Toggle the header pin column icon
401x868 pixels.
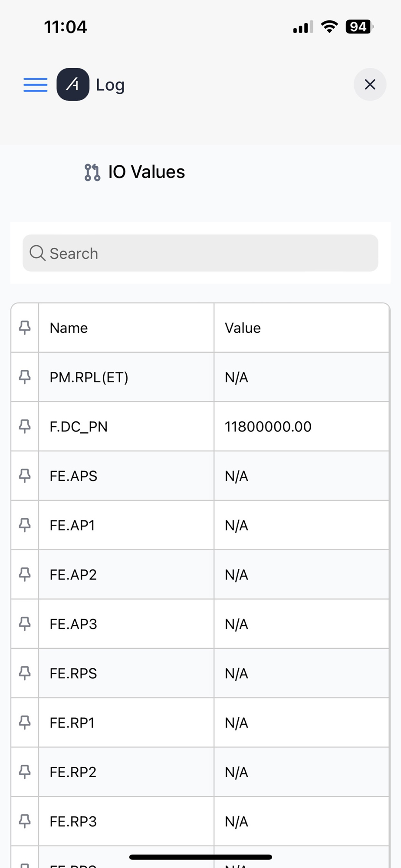coord(25,328)
